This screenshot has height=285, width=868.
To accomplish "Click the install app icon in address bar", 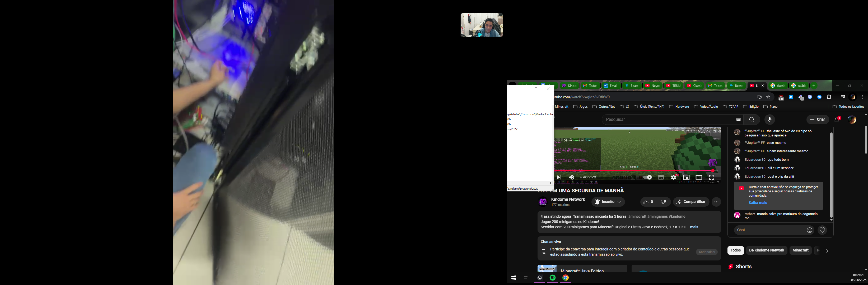I will click(x=759, y=97).
